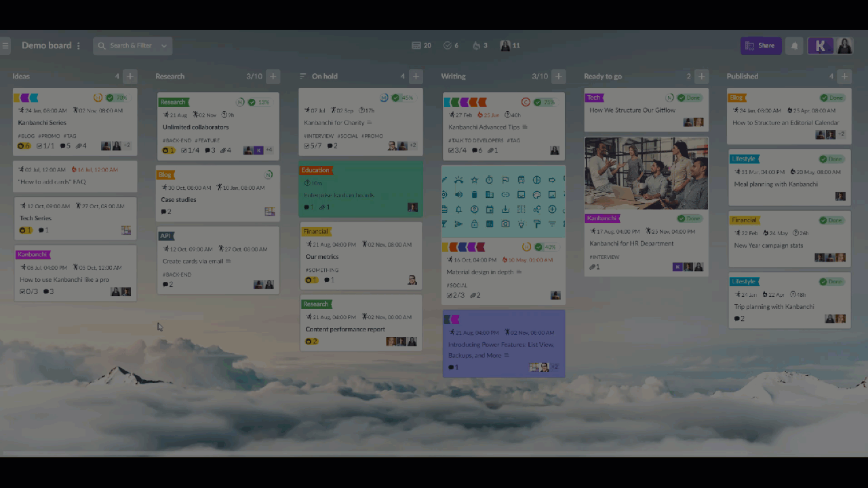Toggle Done on Meal planning with Kanbanchi
868x488 pixels.
click(x=831, y=159)
